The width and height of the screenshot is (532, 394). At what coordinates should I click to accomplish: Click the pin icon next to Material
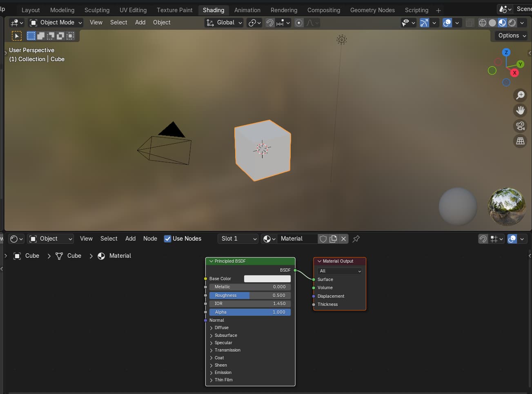tap(356, 239)
